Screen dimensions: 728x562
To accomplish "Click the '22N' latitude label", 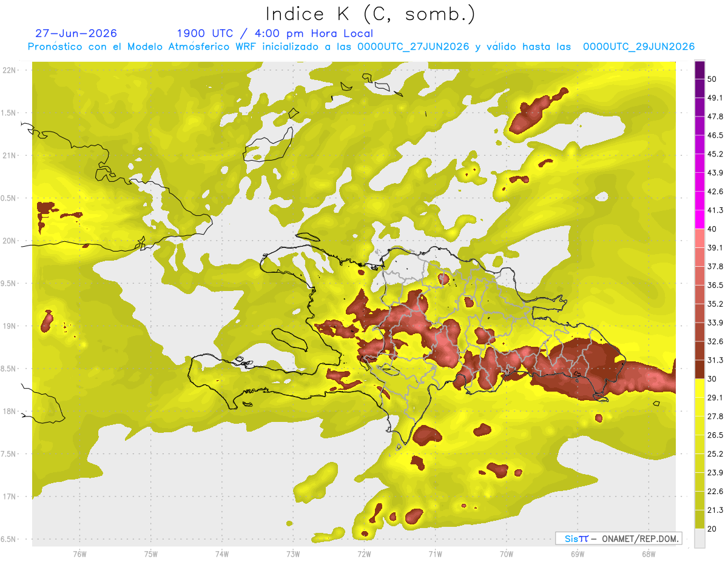I will (x=9, y=70).
